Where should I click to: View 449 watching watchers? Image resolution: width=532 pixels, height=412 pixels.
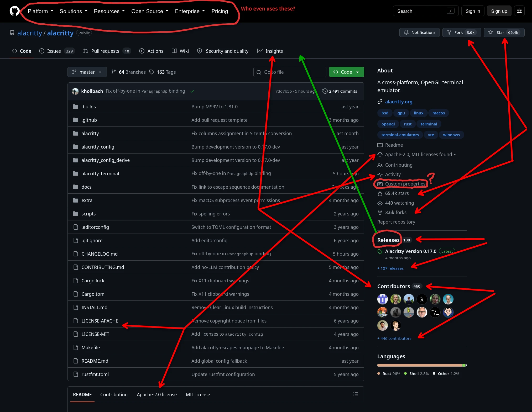tap(396, 203)
